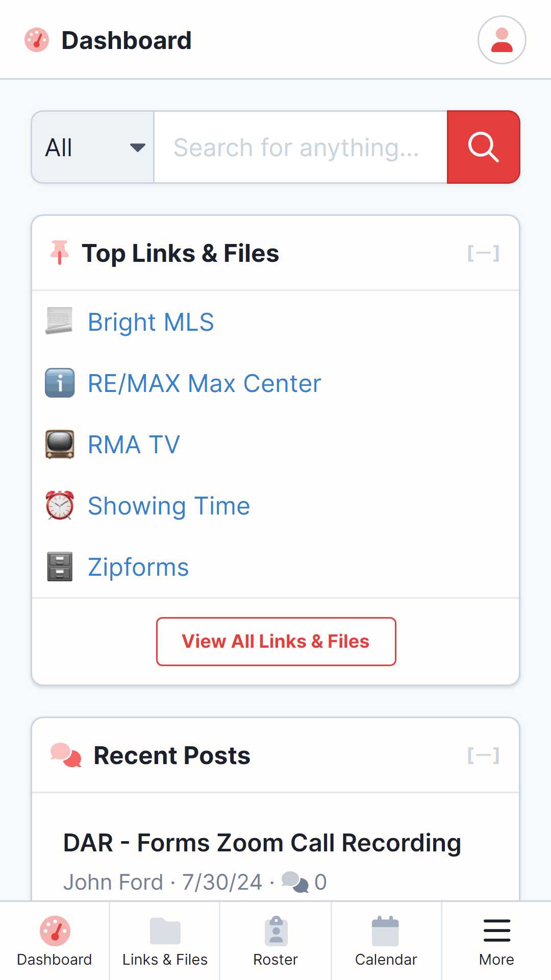
Task: Switch to the Links & Files tab
Action: (165, 941)
